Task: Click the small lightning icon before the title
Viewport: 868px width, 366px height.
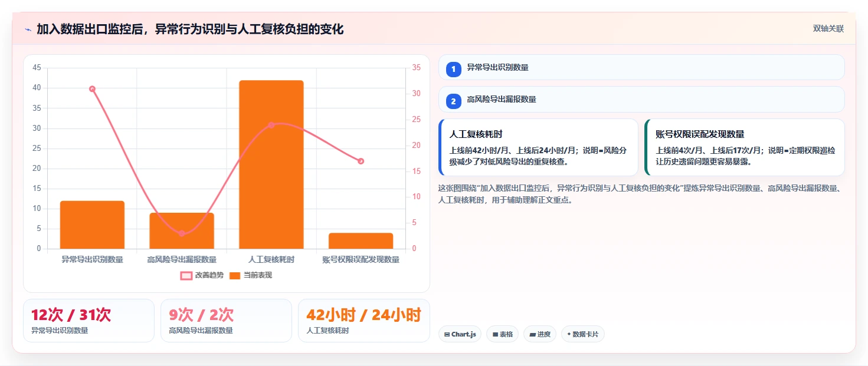Action: pyautogui.click(x=28, y=29)
